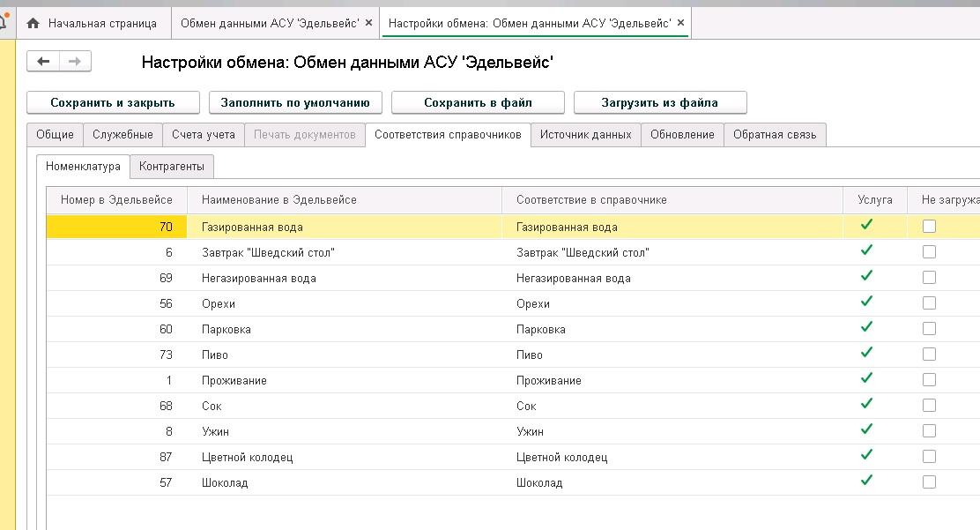The height and width of the screenshot is (530, 980).
Task: Click 'Загрузить из файла' button
Action: pos(659,102)
